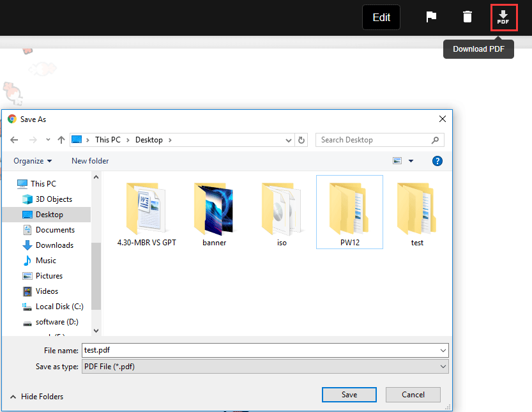
Task: Open Help in the Save As dialog
Action: coord(437,160)
